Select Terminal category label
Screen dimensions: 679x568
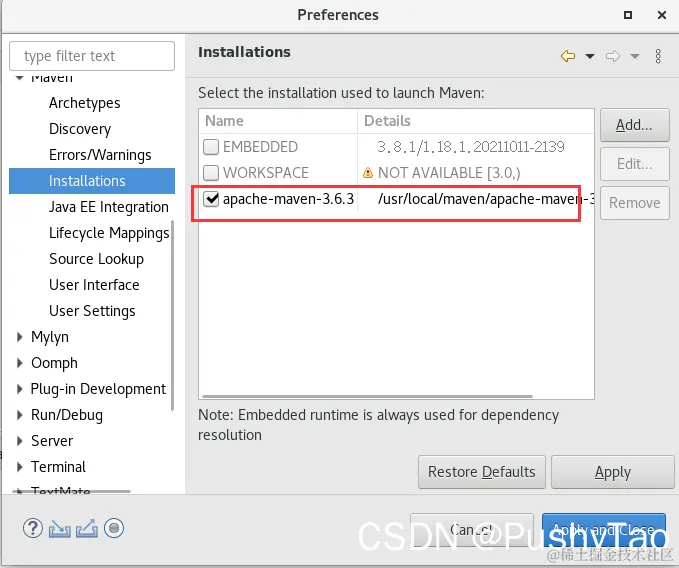58,467
